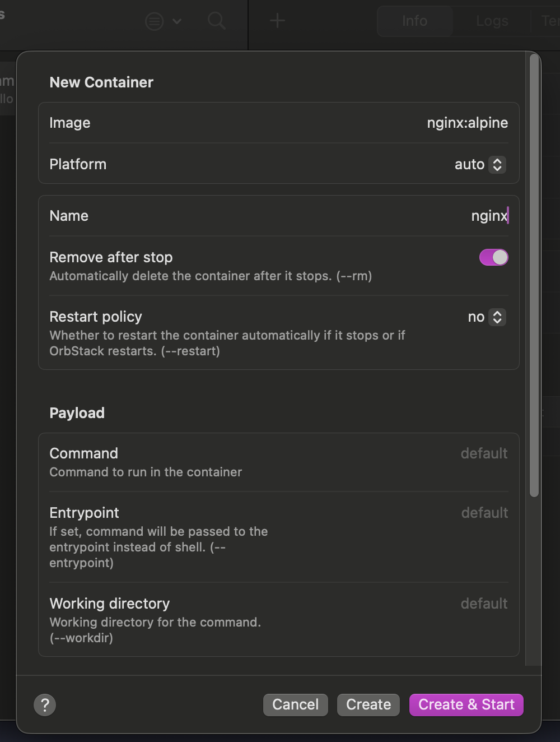
Task: Click the Image field value nginx:alpine
Action: [467, 123]
